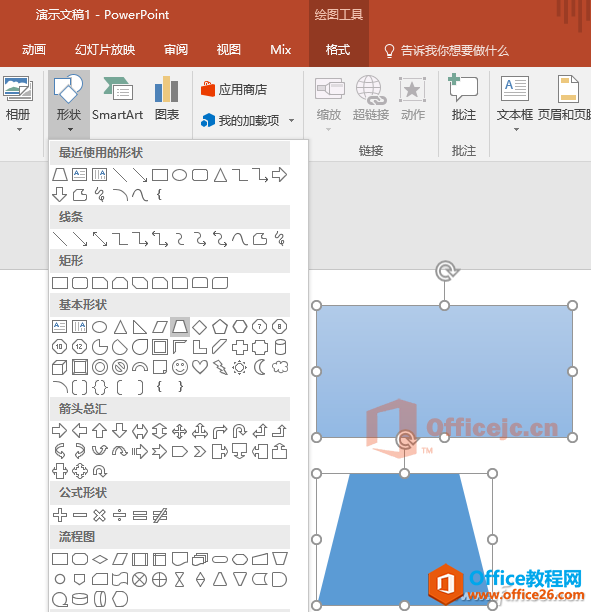
Task: Choose the first Rectangle in Rectangles section
Action: click(x=60, y=283)
